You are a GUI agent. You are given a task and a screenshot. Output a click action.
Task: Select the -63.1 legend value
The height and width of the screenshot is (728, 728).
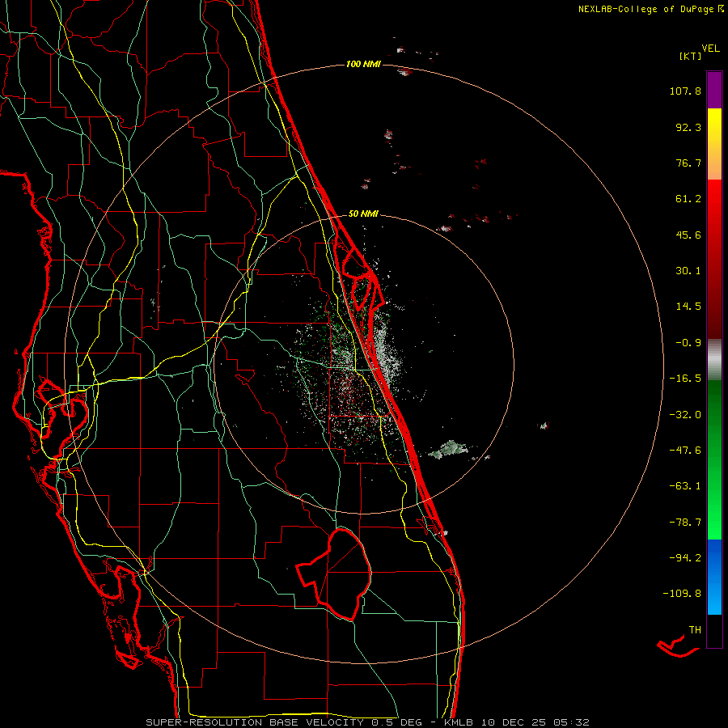coord(685,486)
